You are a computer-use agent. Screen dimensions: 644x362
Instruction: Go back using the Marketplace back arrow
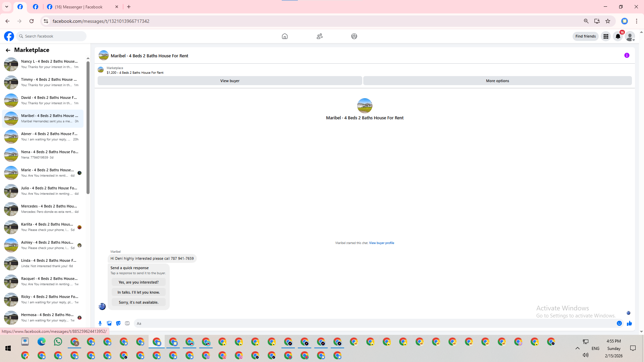[8, 50]
